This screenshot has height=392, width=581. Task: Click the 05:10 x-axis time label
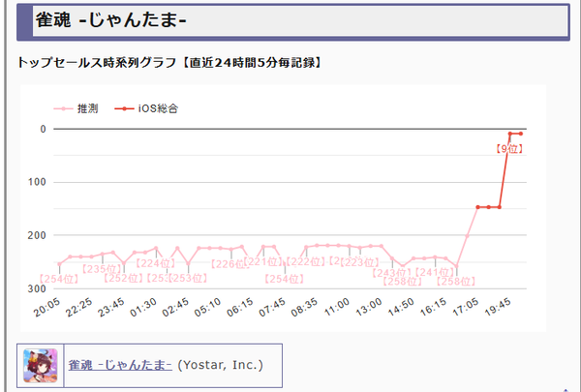coord(208,308)
